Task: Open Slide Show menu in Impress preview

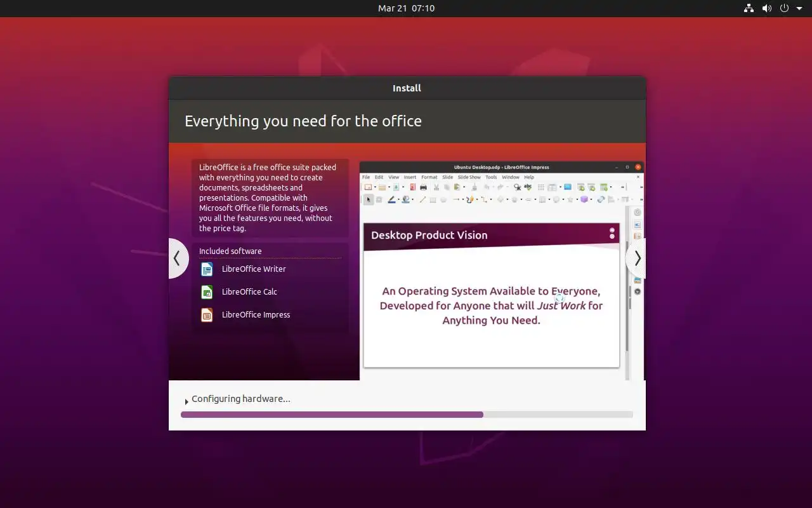Action: (x=469, y=177)
